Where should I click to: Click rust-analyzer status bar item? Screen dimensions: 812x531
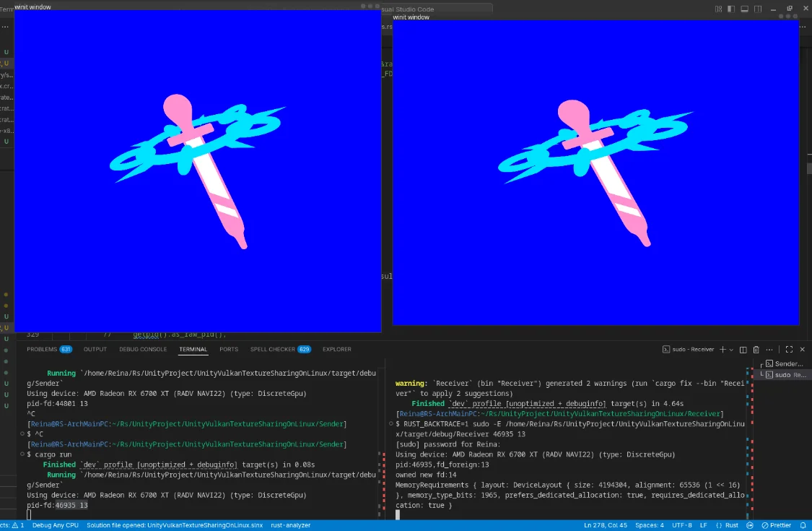[291, 525]
